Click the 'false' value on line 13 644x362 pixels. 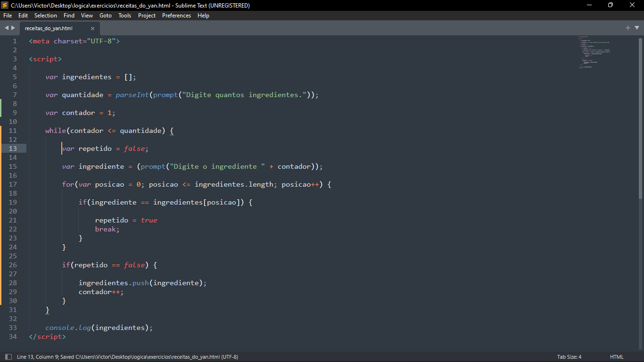point(134,148)
